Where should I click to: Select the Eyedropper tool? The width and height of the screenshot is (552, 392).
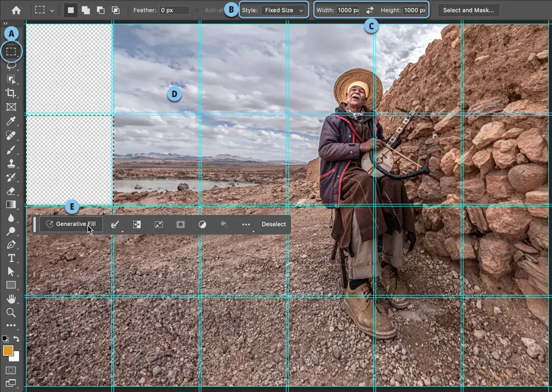tap(11, 121)
